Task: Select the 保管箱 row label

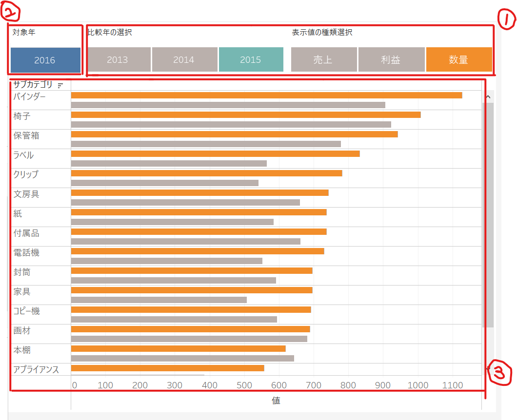Action: click(x=26, y=135)
